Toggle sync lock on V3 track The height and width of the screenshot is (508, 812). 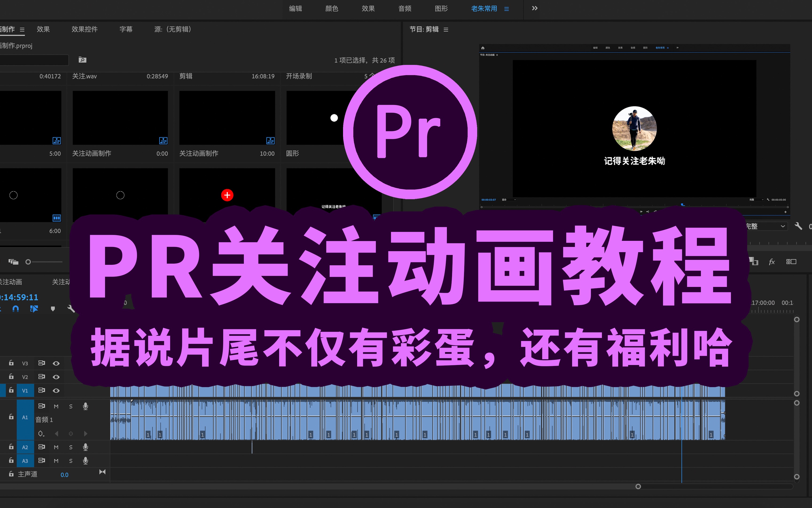(x=42, y=363)
